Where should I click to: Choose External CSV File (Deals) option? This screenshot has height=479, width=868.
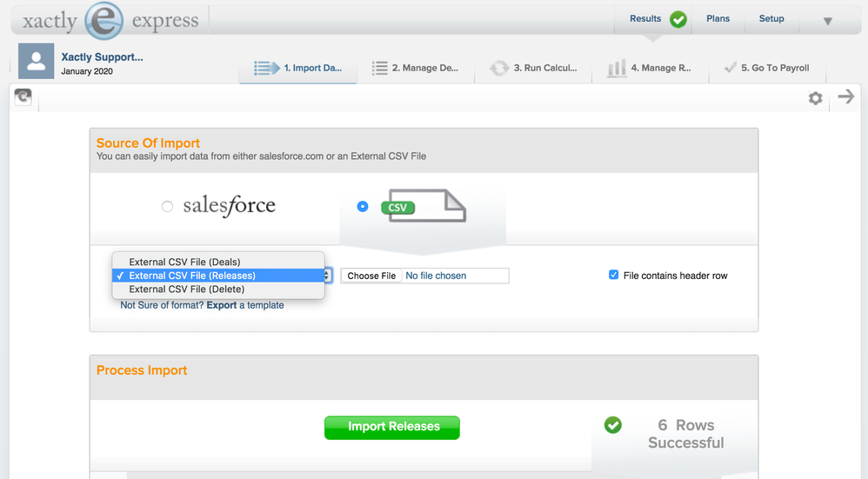pyautogui.click(x=218, y=262)
